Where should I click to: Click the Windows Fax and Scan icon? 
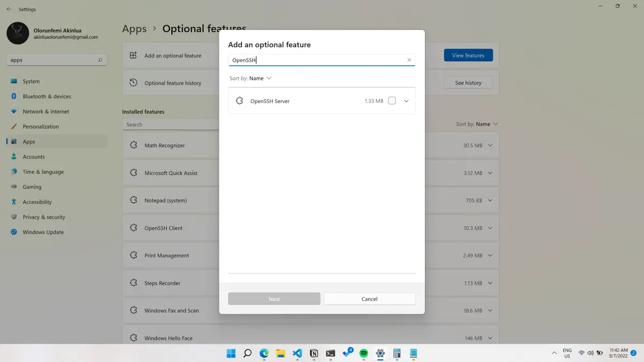point(134,311)
